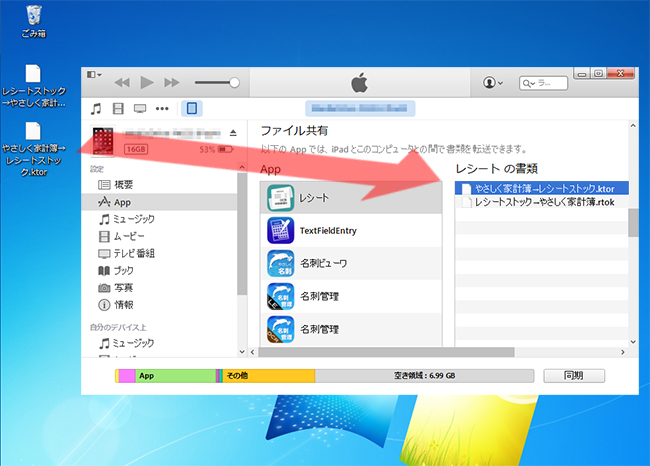Click the battery 53% indicator
650x466 pixels.
coord(216,149)
